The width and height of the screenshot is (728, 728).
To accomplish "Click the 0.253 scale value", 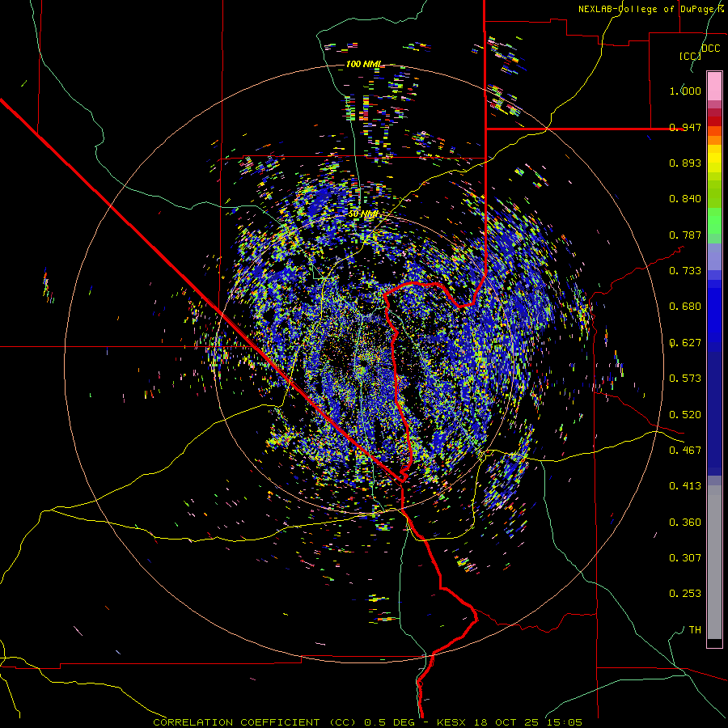I will (685, 594).
